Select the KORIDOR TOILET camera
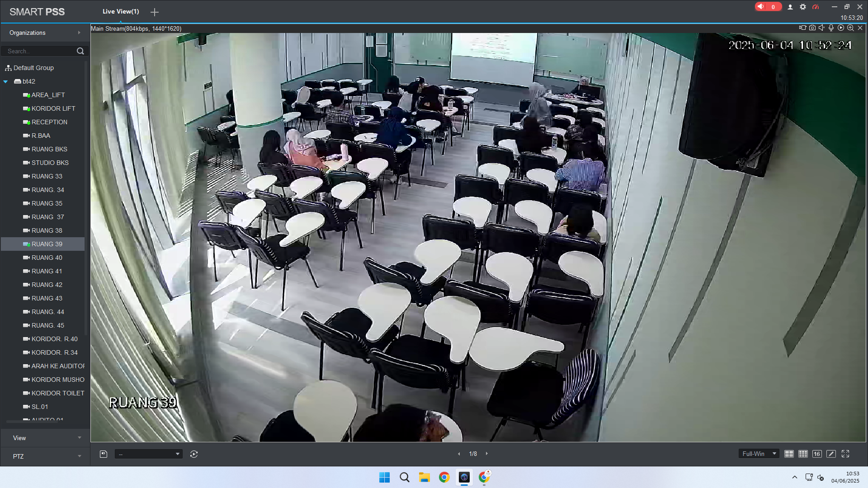The image size is (868, 488). [54, 393]
